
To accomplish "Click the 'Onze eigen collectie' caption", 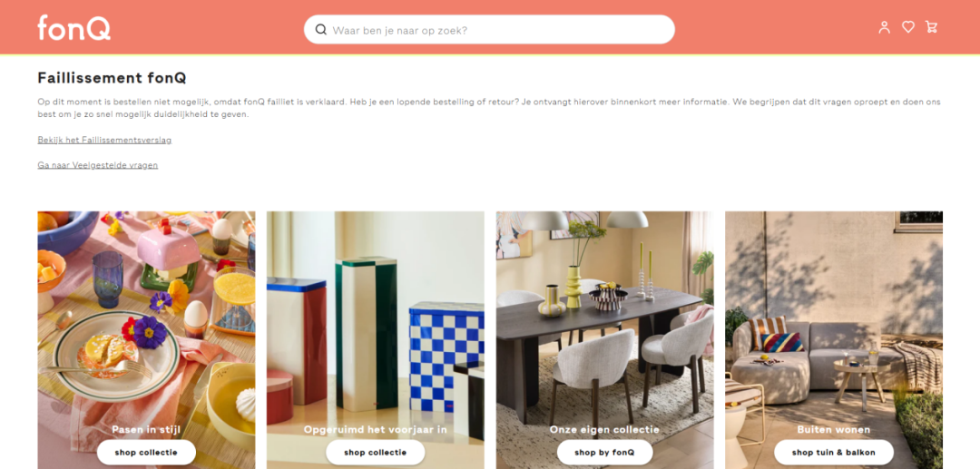I will pyautogui.click(x=604, y=430).
